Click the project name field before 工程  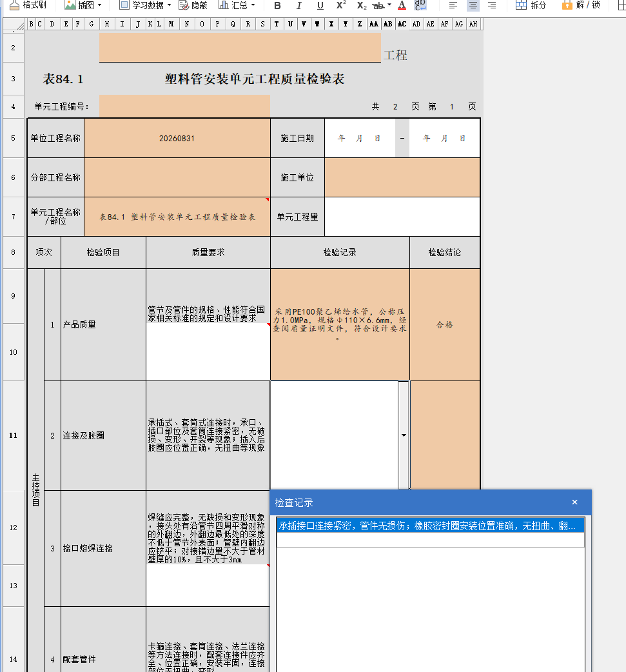point(240,48)
